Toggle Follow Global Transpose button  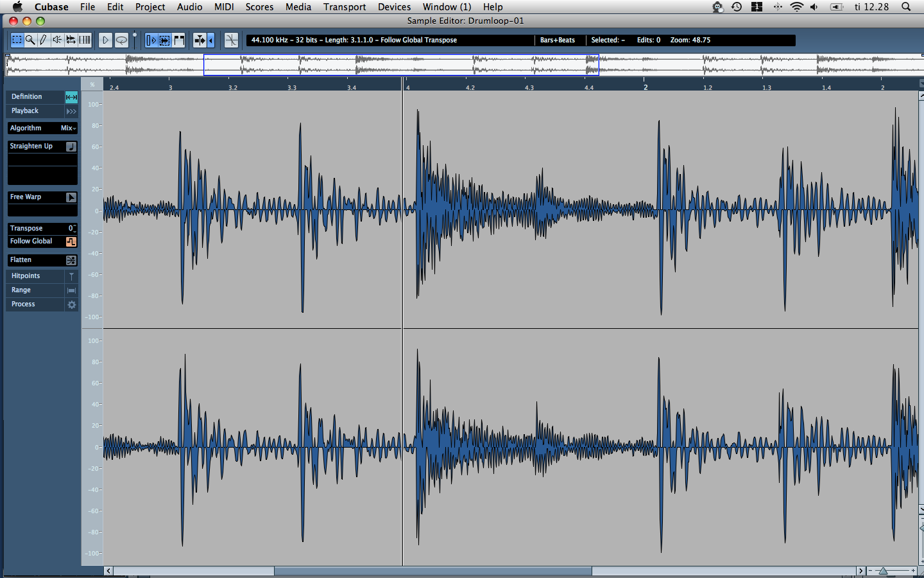[x=71, y=241]
